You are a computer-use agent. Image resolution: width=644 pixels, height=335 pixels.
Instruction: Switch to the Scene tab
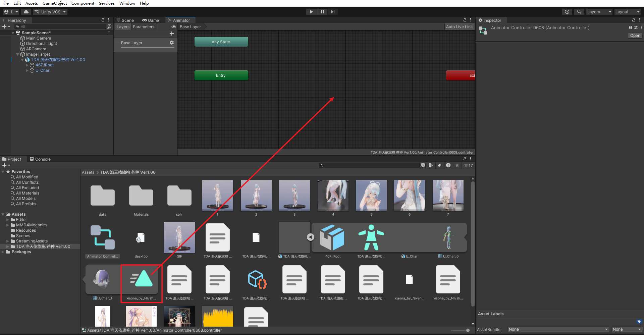125,20
